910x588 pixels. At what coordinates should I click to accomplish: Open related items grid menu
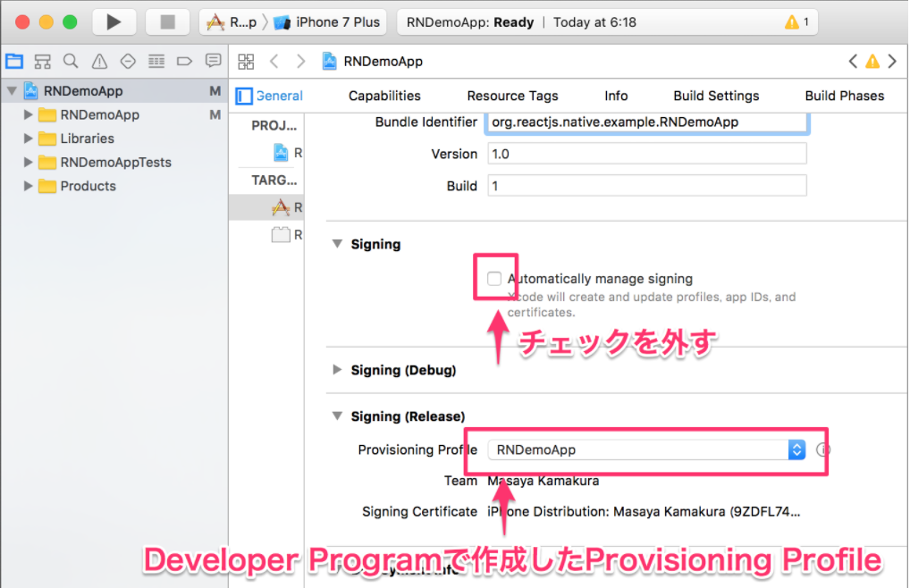(x=246, y=61)
